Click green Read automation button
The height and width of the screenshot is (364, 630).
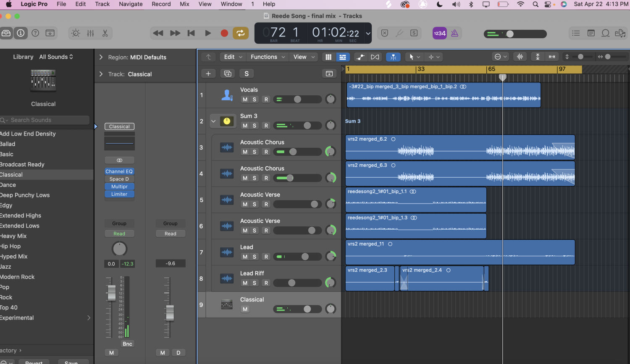[x=119, y=234]
